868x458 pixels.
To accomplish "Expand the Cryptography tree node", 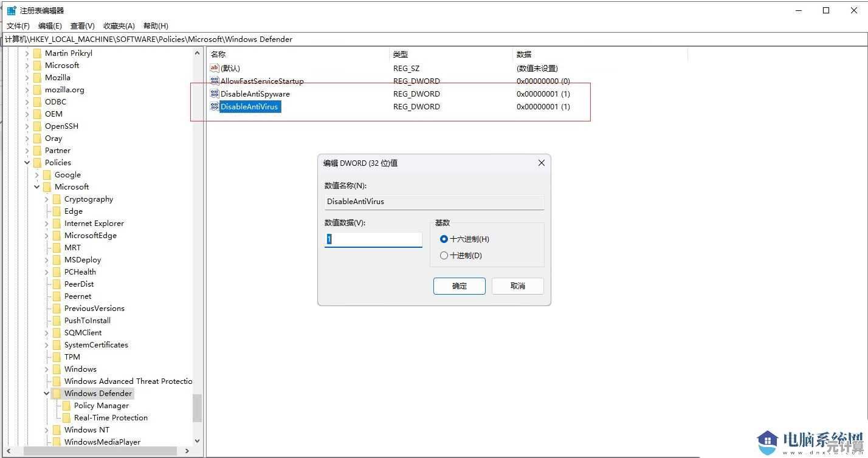I will pos(47,199).
